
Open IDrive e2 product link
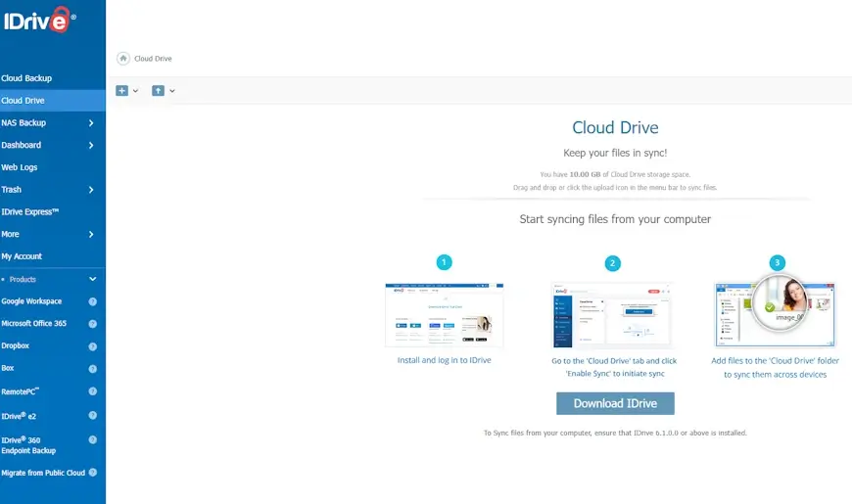click(19, 416)
